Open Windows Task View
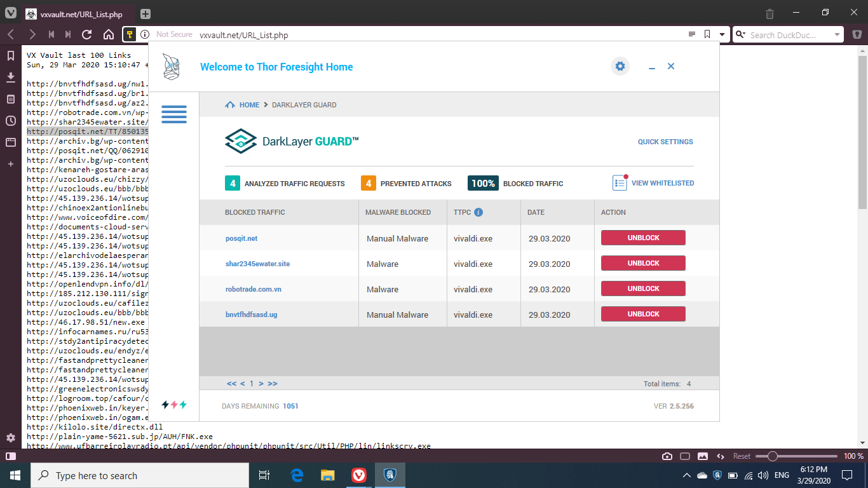This screenshot has width=868, height=488. [x=264, y=475]
